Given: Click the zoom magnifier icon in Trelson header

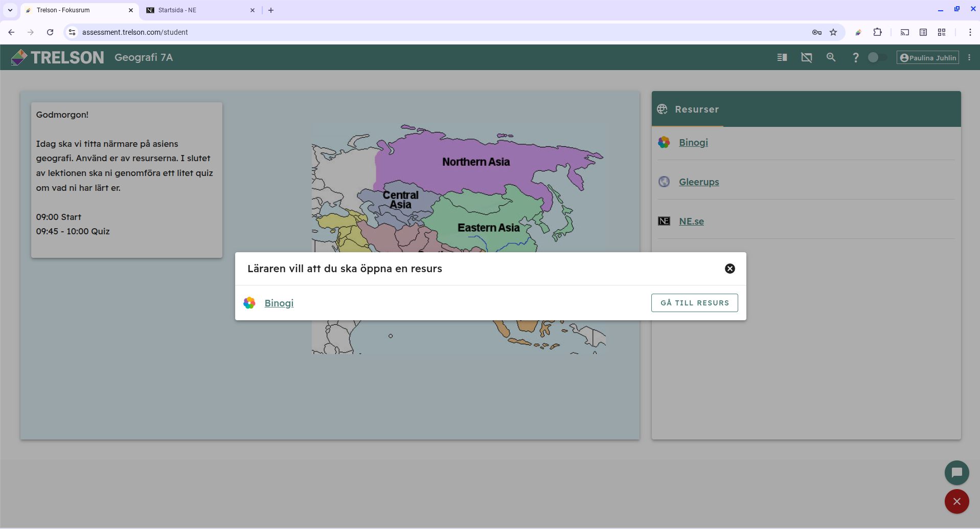Looking at the screenshot, I should [x=831, y=57].
